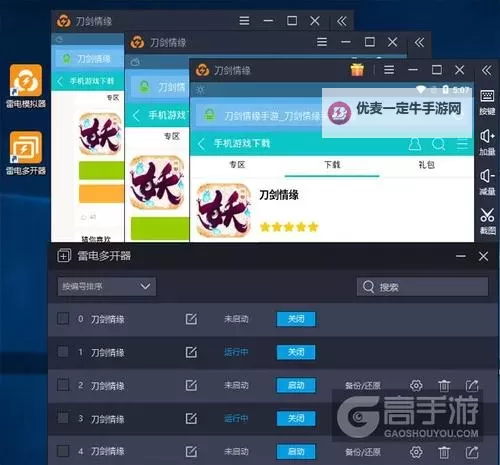Click 运行中 status of instance 1
Image resolution: width=500 pixels, height=465 pixels.
click(x=236, y=352)
